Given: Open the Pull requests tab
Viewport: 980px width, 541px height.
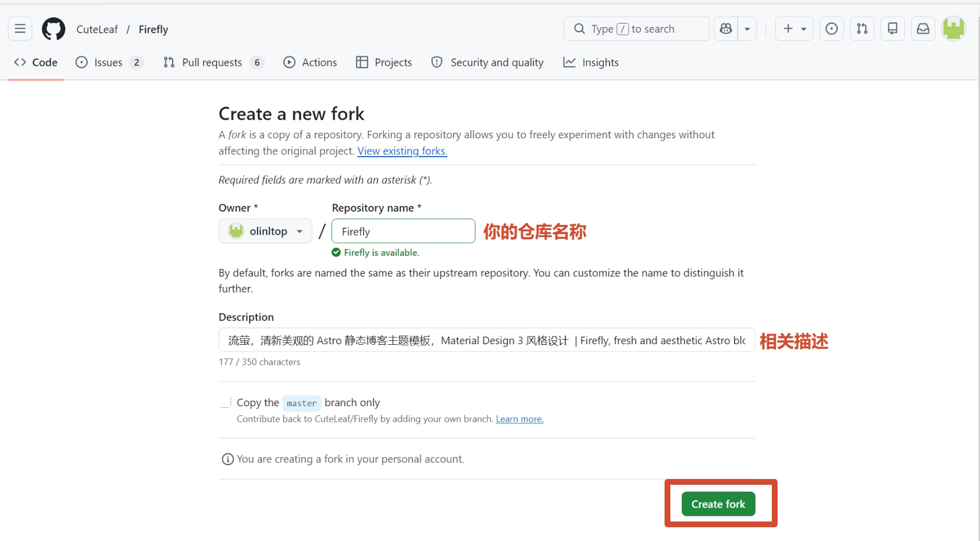Looking at the screenshot, I should (213, 63).
